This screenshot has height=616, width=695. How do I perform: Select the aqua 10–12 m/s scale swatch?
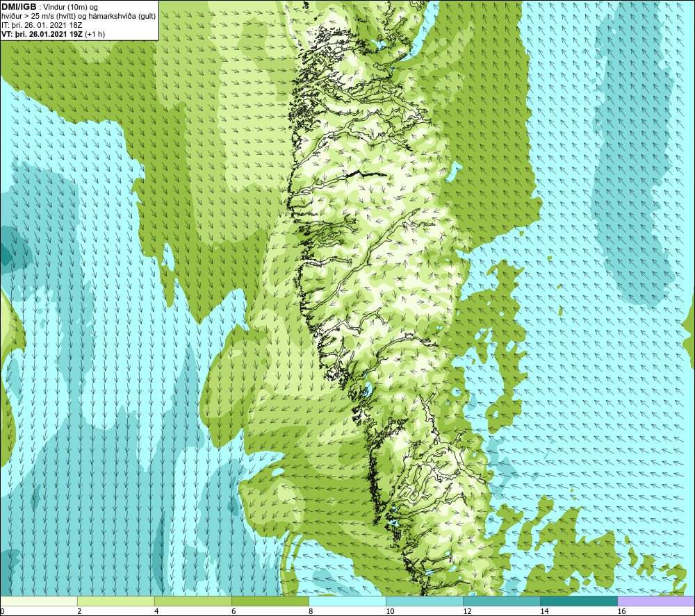tap(425, 601)
